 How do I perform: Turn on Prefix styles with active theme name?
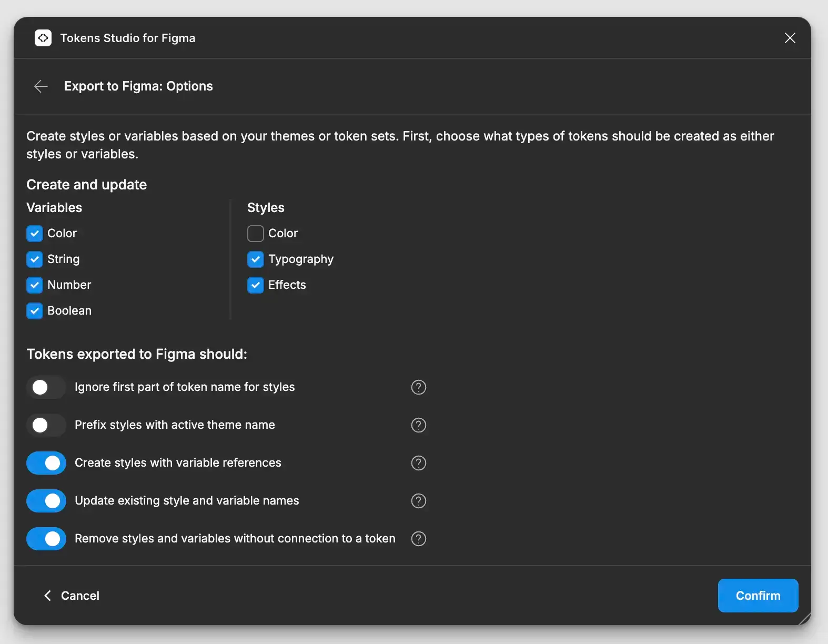pos(46,425)
